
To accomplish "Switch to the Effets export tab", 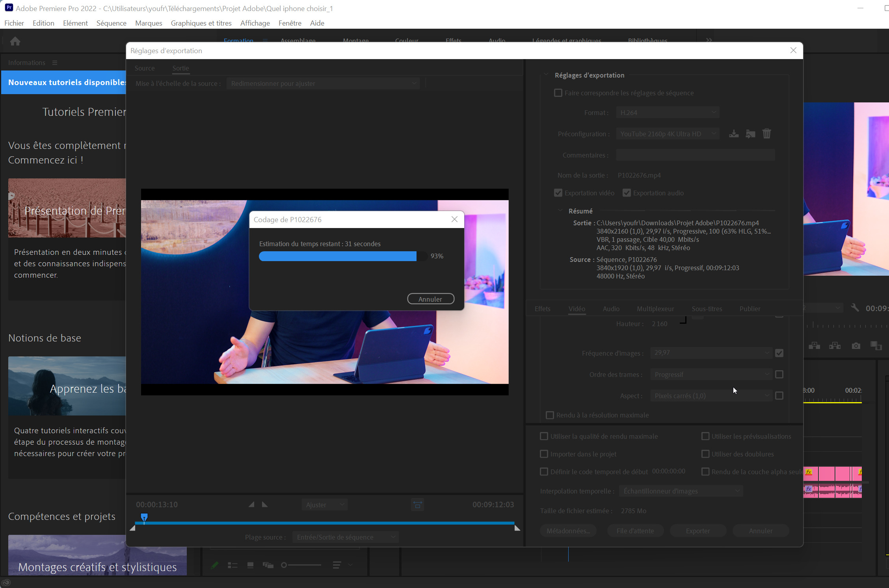I will (x=542, y=309).
